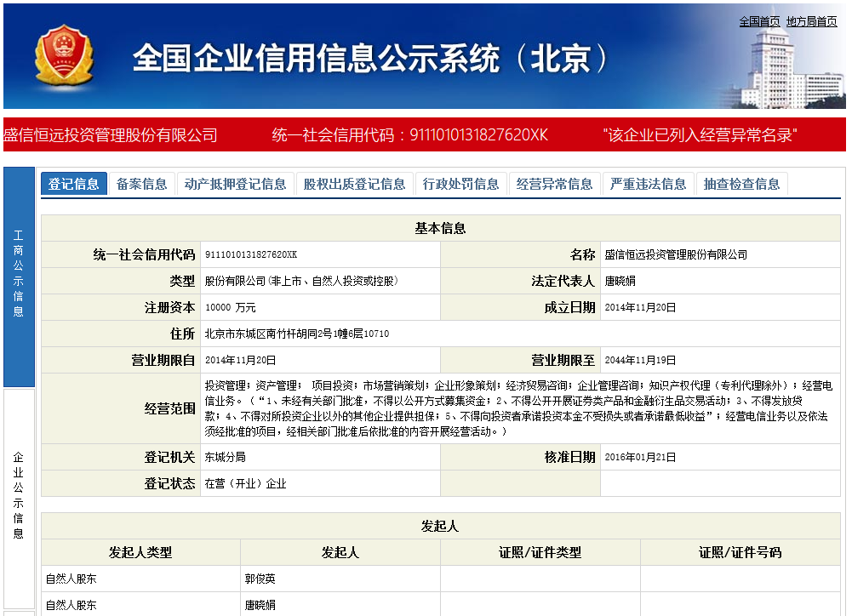Image resolution: width=852 pixels, height=616 pixels.
Task: Open the 动产抵押登记信息 tab
Action: pos(235,184)
